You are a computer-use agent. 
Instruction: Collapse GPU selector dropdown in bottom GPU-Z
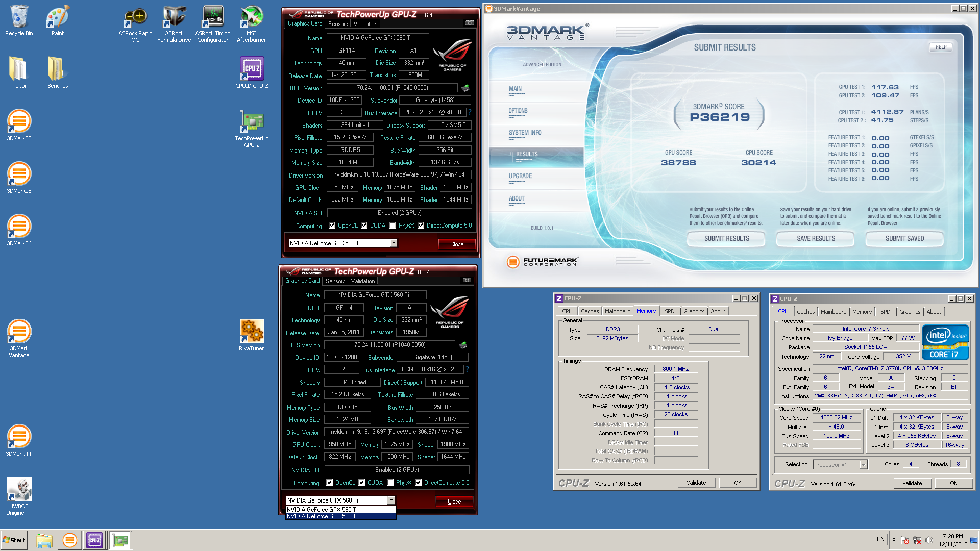pyautogui.click(x=391, y=500)
